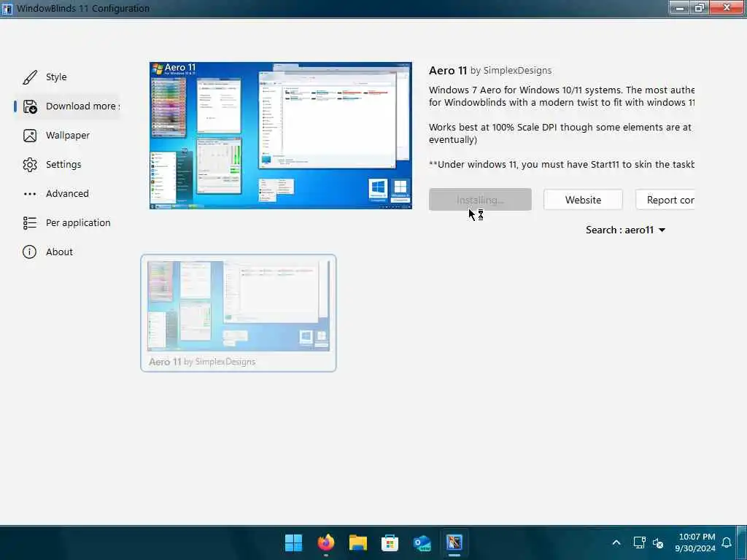Expand the Search : aero11 dropdown arrow
The height and width of the screenshot is (560, 747).
click(662, 230)
